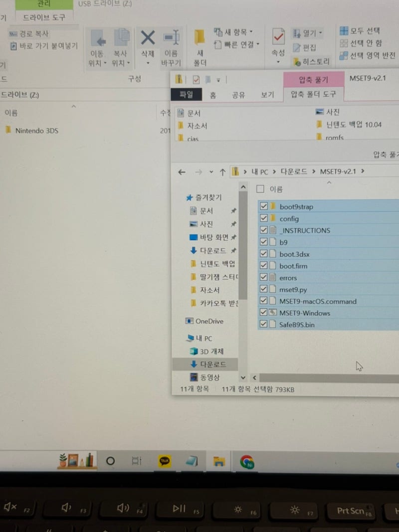Click History (히스토리) in ribbon

point(311,62)
